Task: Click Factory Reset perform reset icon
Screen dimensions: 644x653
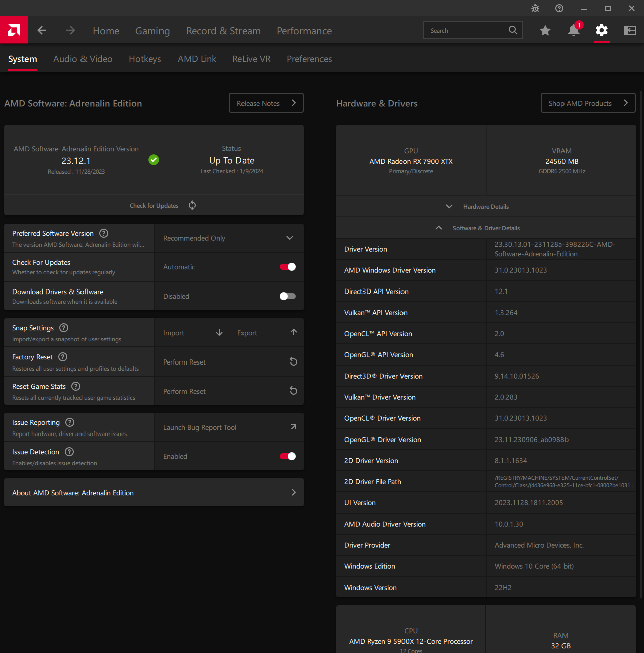Action: 294,361
